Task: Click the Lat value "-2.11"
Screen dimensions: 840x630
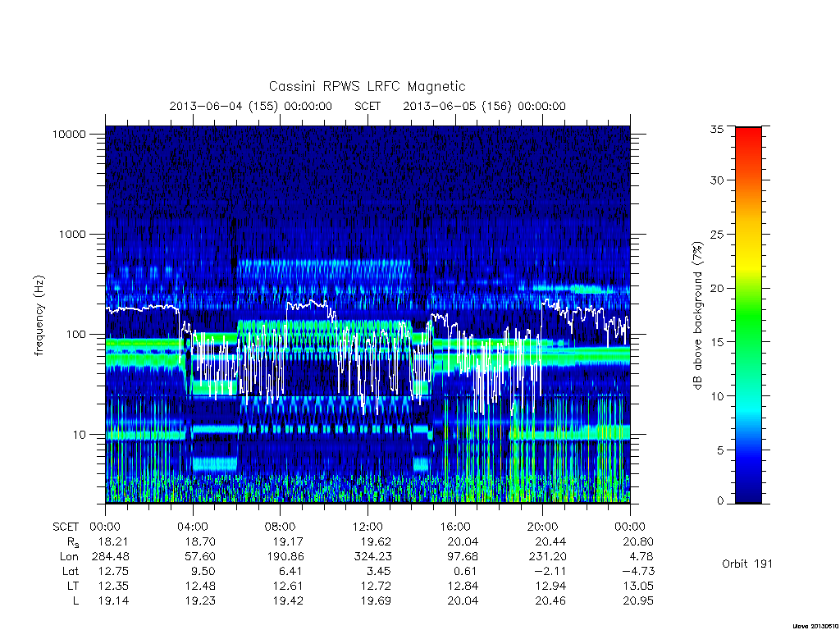Action: [x=550, y=571]
